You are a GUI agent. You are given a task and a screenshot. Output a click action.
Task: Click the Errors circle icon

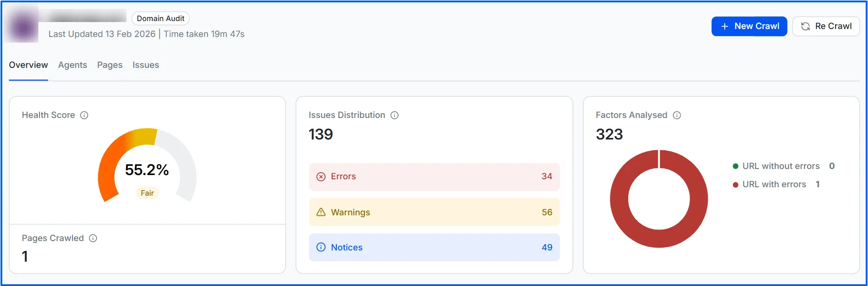(x=320, y=177)
